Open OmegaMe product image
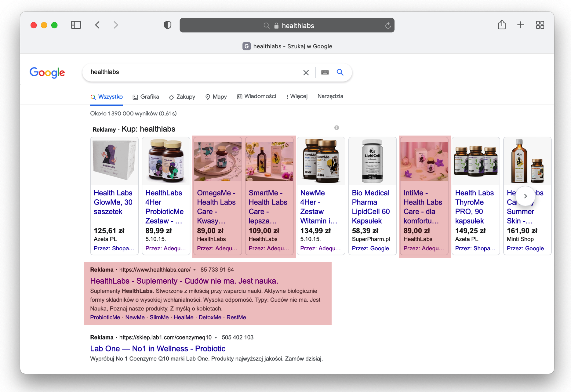Image resolution: width=571 pixels, height=392 pixels. (217, 161)
